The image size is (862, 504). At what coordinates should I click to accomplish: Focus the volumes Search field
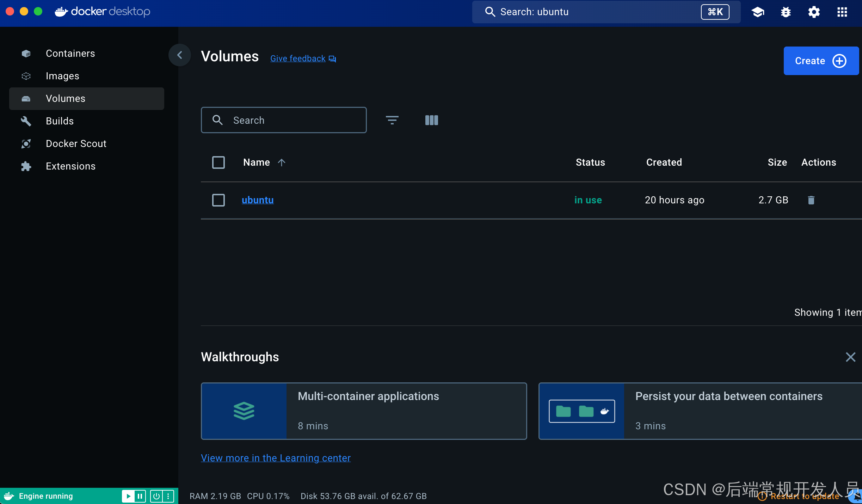[284, 120]
